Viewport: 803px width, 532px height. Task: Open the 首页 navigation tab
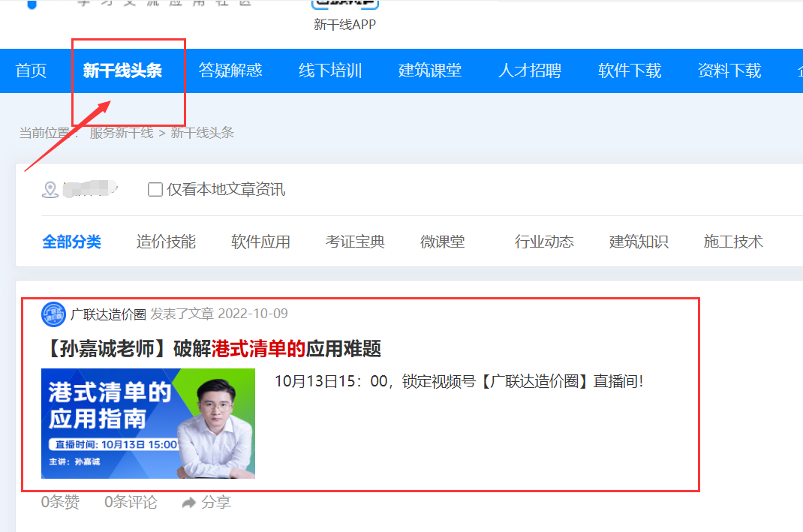pos(31,70)
